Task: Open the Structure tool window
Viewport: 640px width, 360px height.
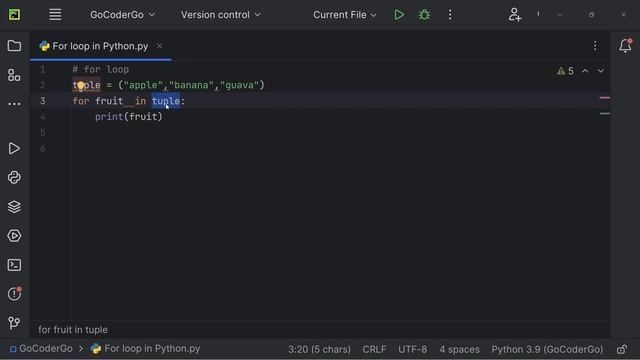Action: (14, 75)
